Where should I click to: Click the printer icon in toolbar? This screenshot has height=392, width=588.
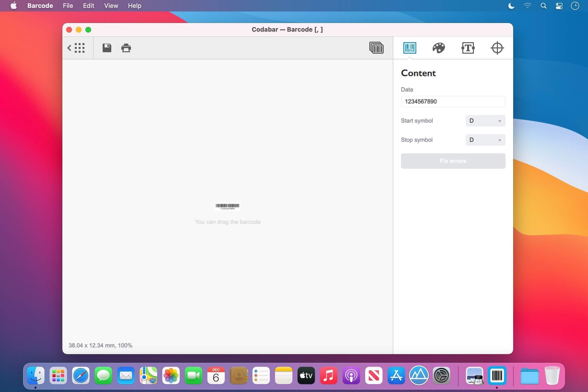[126, 48]
